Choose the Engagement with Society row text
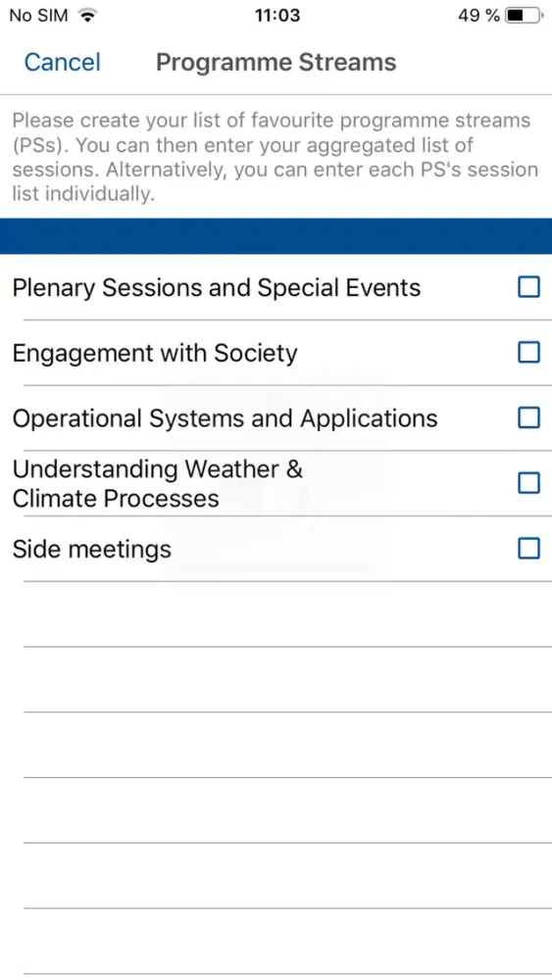 click(154, 353)
